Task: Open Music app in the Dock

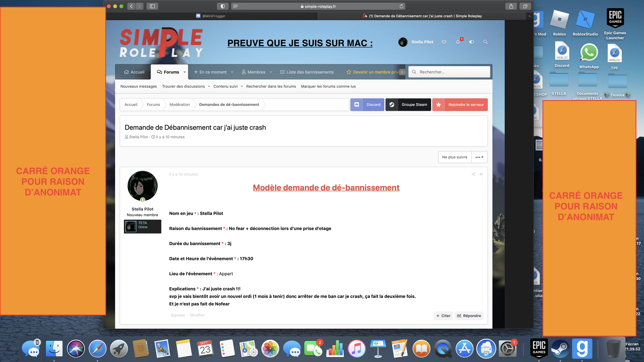Action: (357, 348)
